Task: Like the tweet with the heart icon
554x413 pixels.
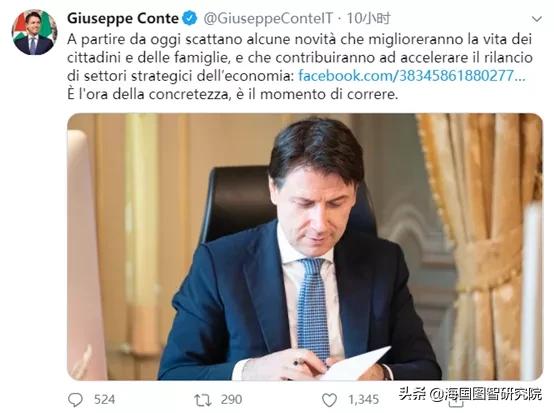Action: 329,400
